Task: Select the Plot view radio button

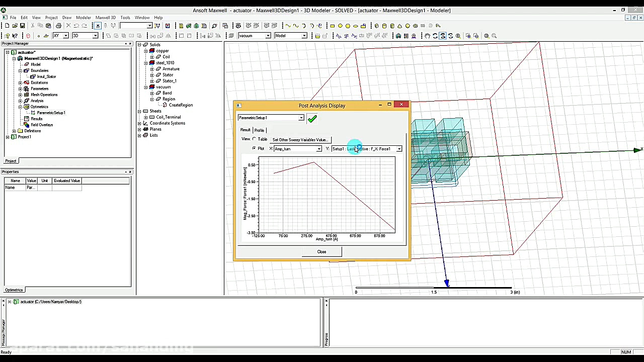Action: pos(254,148)
